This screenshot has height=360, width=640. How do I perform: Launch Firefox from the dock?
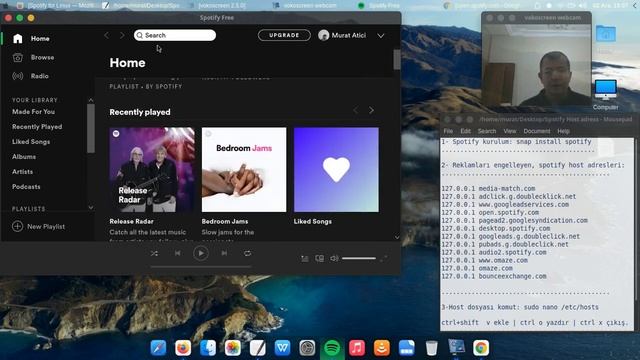pyautogui.click(x=183, y=348)
